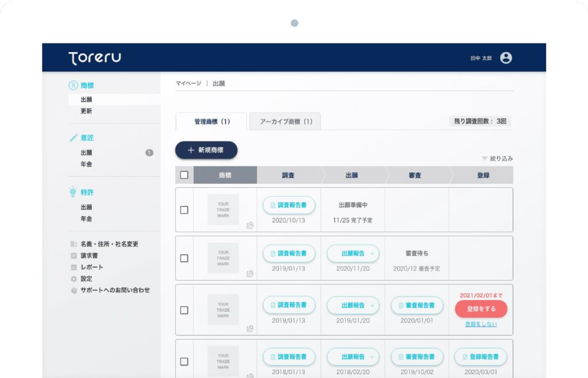Click the Toreru logo

[95, 58]
